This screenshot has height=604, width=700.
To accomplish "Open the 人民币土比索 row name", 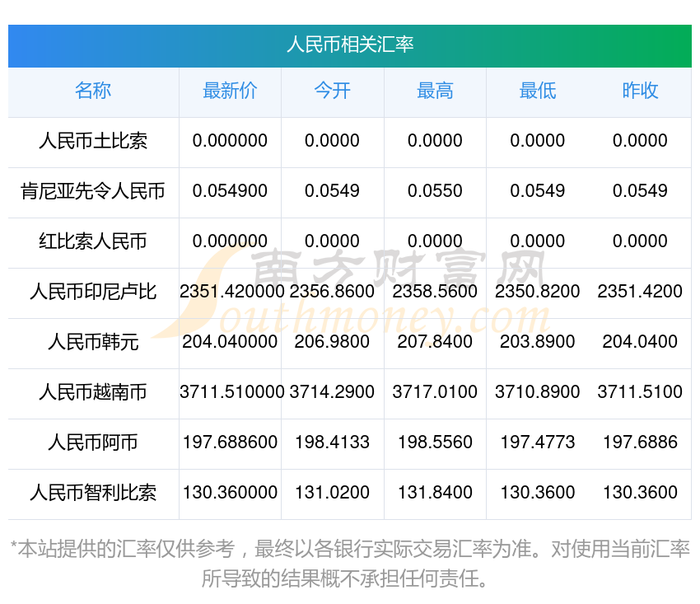I will pos(93,141).
